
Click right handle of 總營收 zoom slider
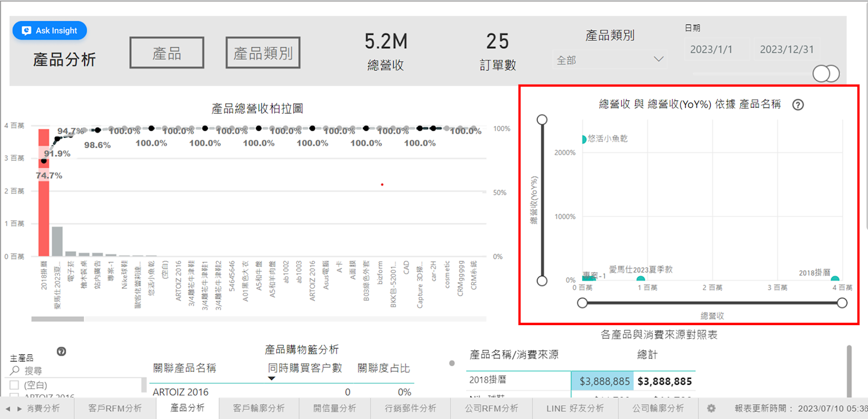[x=842, y=303]
